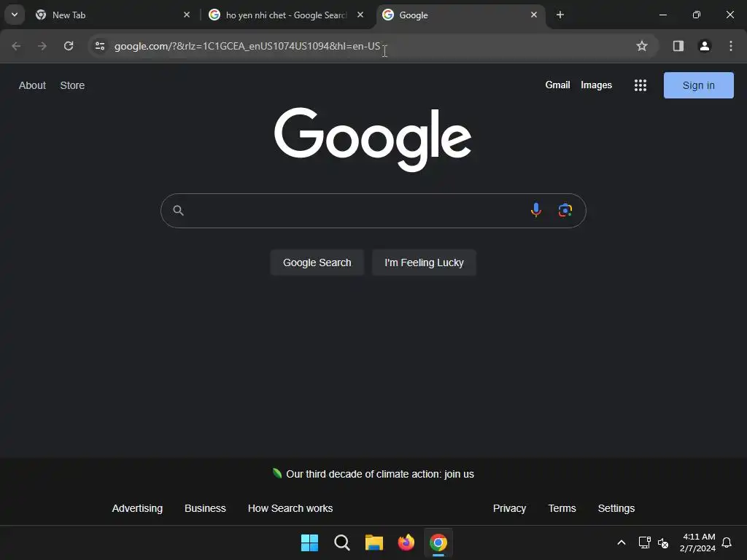Open the Google apps grid
This screenshot has width=747, height=560.
(x=640, y=85)
